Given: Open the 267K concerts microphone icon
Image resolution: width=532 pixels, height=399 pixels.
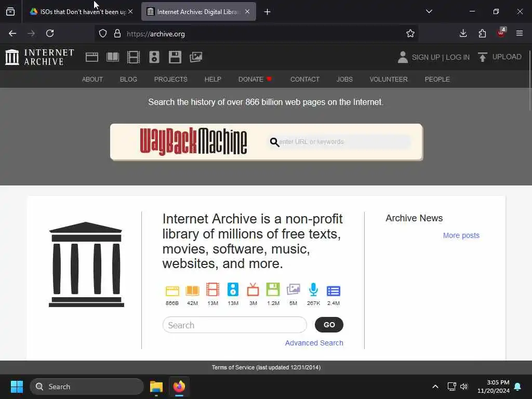Looking at the screenshot, I should (313, 290).
